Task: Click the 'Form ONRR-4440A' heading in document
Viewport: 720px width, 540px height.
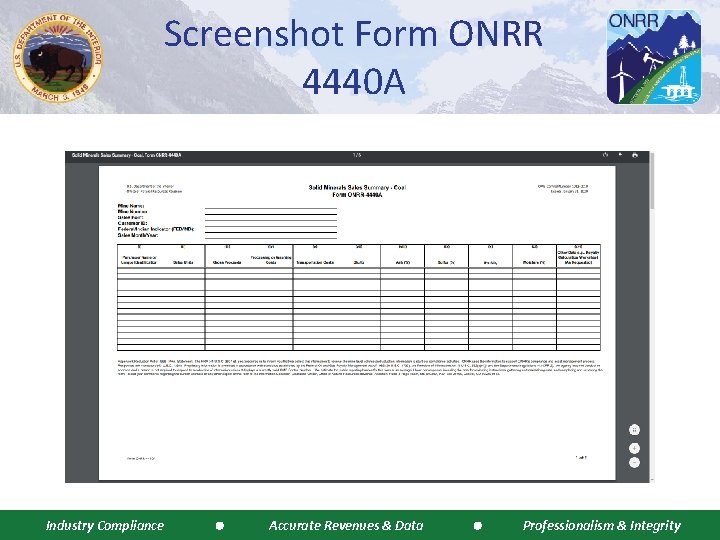Action: pyautogui.click(x=357, y=195)
